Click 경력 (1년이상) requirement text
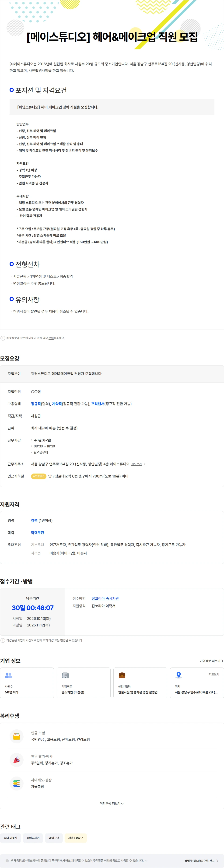Viewport: 224px width, 868px height. [42, 521]
